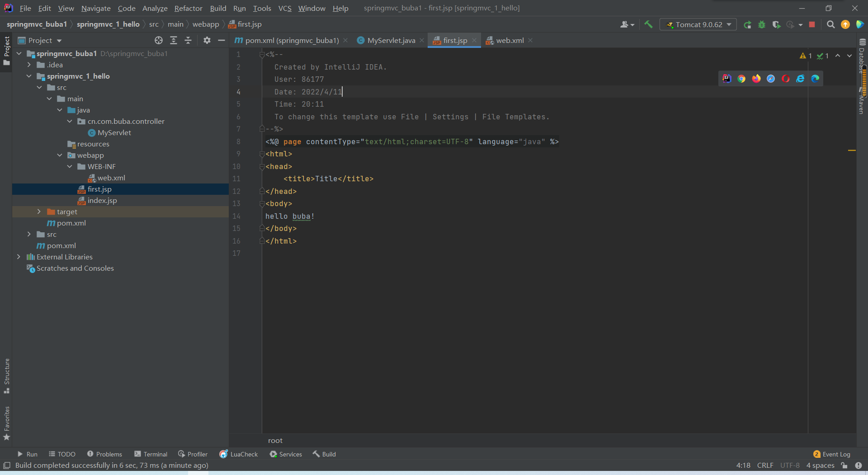Open first.jsp preview in Chrome
This screenshot has height=475, width=868.
pos(741,78)
